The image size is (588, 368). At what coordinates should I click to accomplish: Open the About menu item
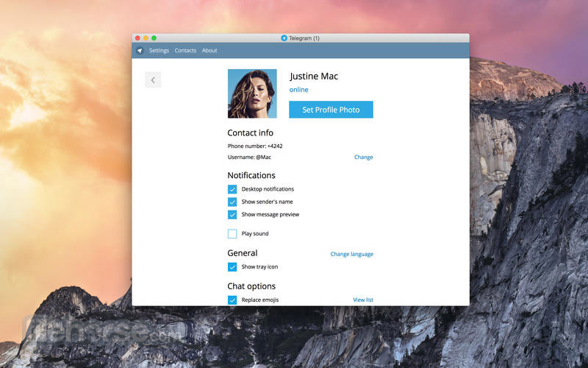pos(209,50)
